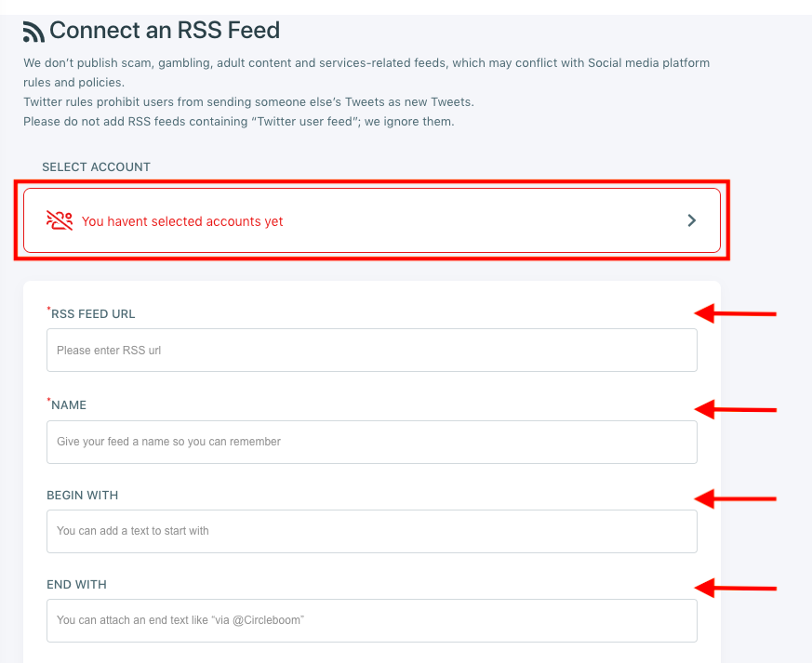Expand the account selection chevron
The image size is (812, 663).
tap(691, 220)
